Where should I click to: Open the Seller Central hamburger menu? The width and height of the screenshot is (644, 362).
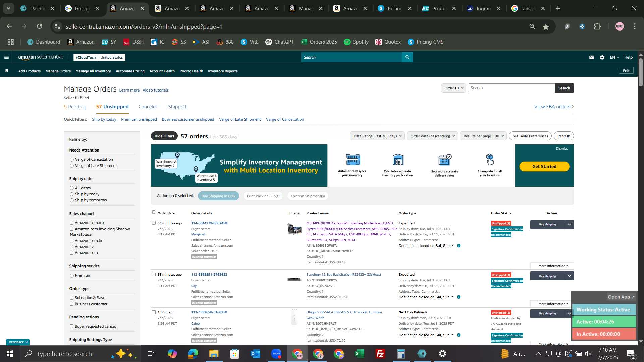click(x=6, y=57)
